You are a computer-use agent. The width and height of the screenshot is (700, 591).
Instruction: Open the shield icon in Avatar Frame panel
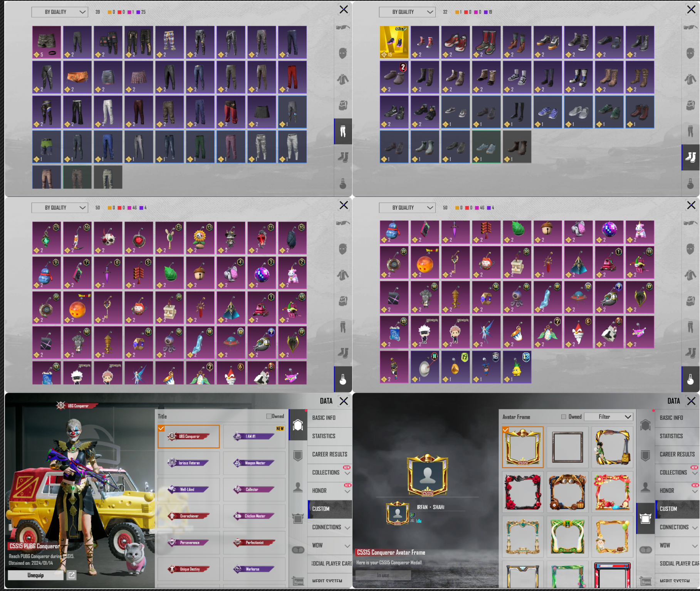click(x=646, y=456)
